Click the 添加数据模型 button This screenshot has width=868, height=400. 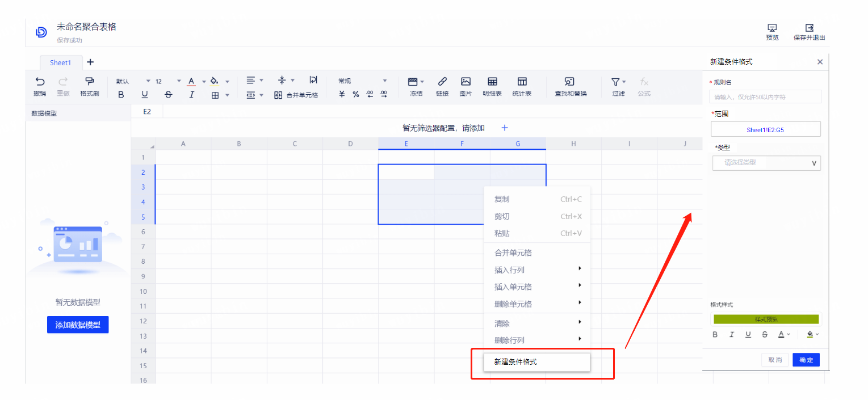coord(78,325)
